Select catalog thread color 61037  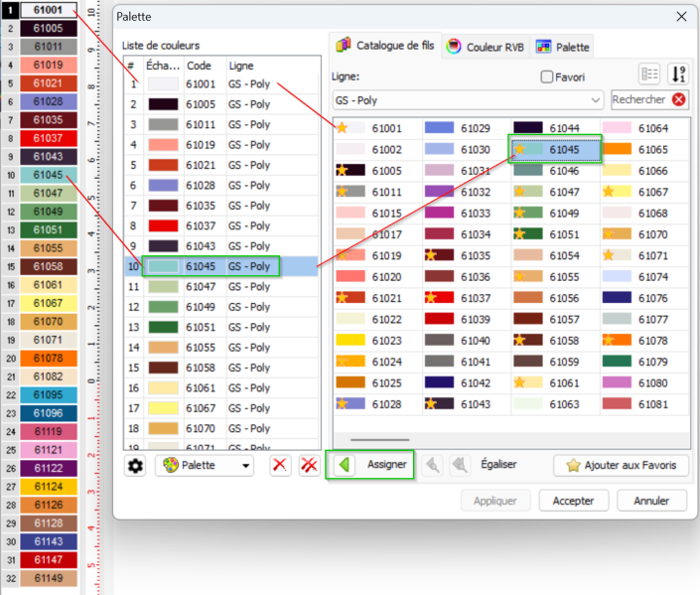(x=467, y=298)
